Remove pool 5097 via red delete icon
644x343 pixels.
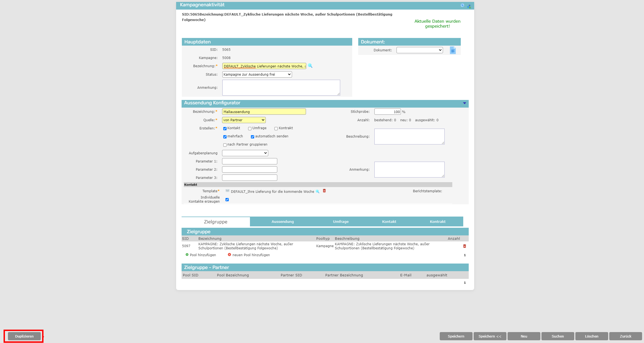tap(464, 246)
